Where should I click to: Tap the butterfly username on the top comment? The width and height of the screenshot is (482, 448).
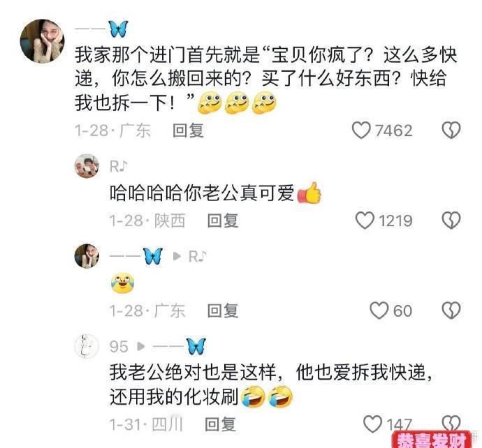[102, 29]
